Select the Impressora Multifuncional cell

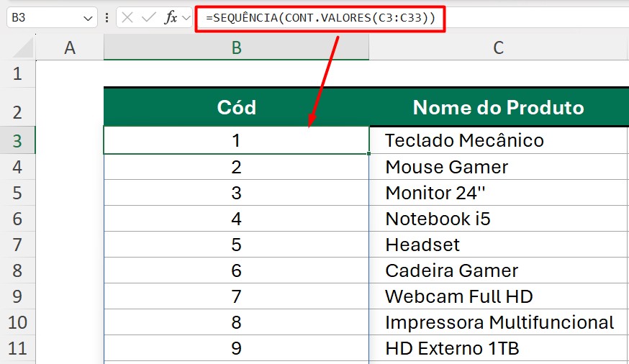(499, 322)
